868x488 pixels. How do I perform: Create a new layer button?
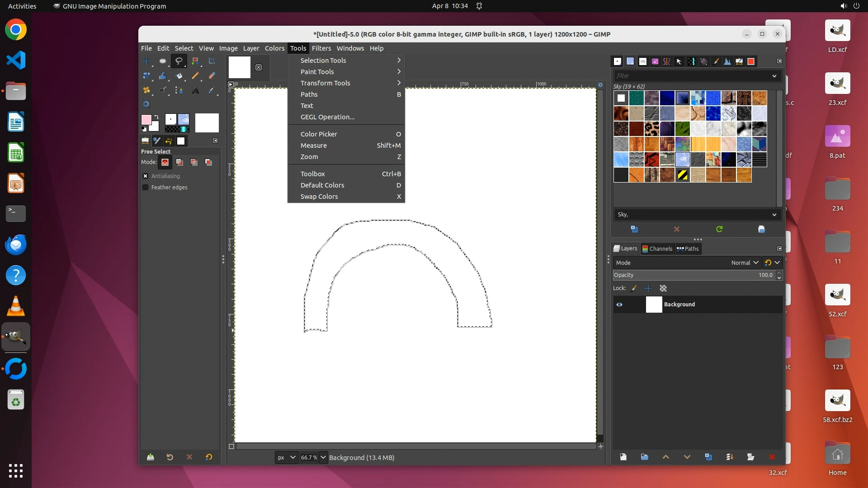[623, 457]
